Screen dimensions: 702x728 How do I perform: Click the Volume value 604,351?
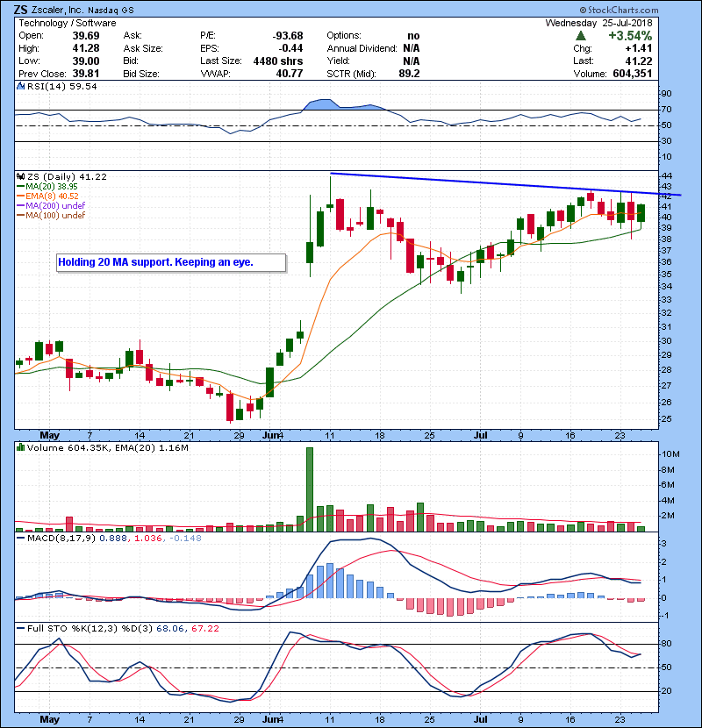[633, 74]
